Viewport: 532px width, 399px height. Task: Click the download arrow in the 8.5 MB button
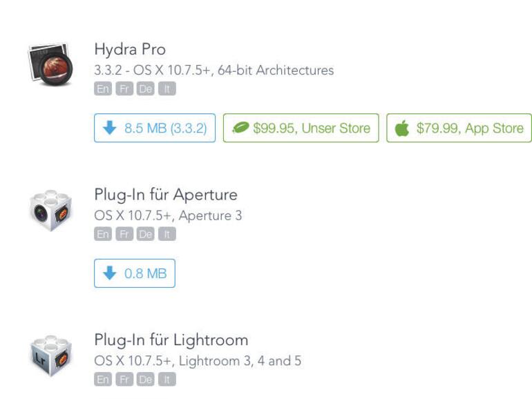(x=109, y=128)
